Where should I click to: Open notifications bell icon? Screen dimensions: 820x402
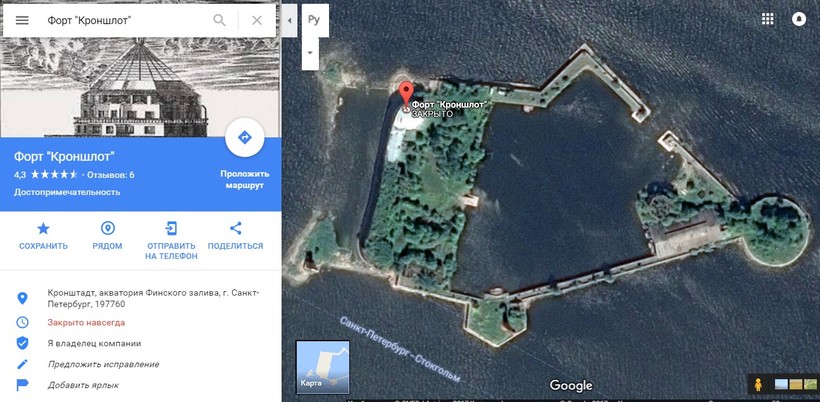[799, 19]
